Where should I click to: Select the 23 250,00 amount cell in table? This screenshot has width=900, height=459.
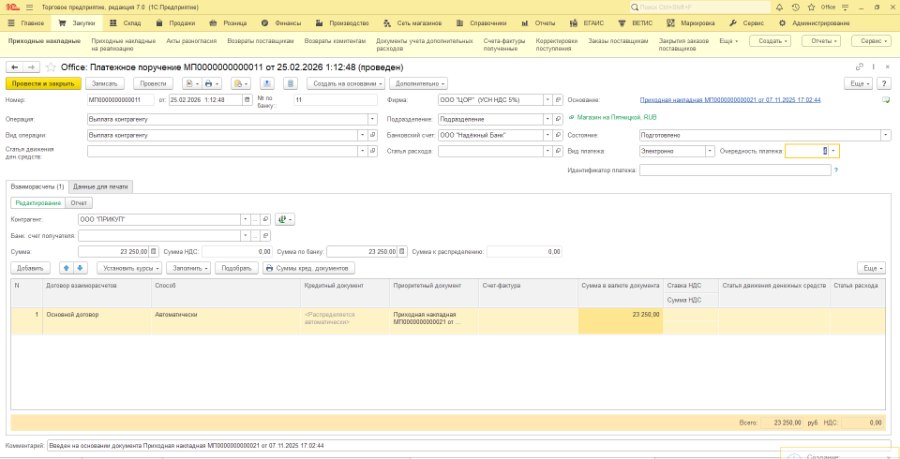[x=620, y=321]
